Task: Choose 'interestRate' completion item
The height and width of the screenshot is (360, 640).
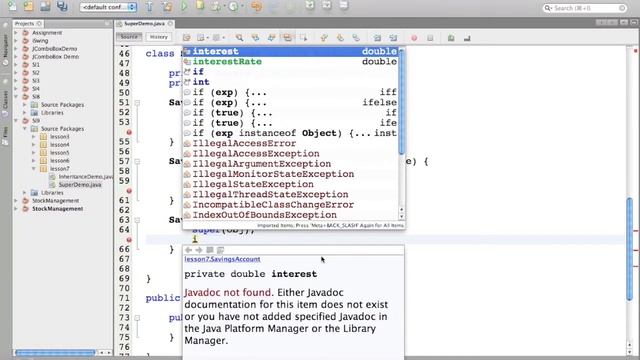Action: coord(290,62)
